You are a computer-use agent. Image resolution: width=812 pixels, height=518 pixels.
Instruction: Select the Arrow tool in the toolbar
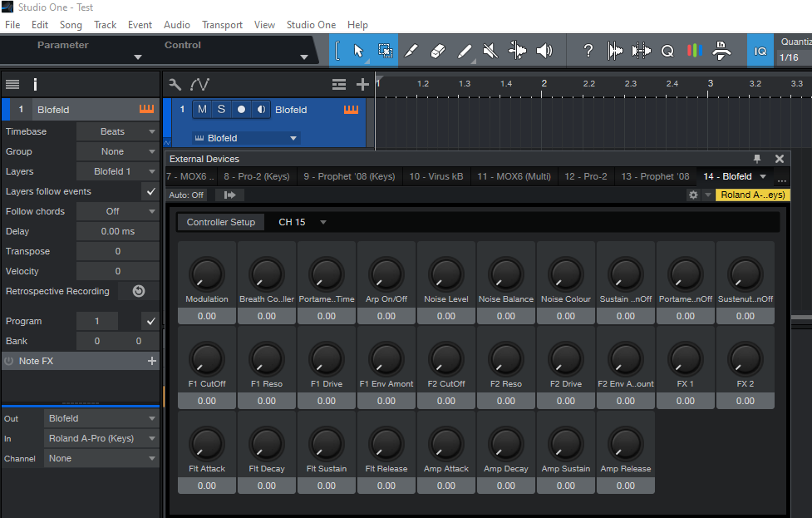click(x=358, y=51)
